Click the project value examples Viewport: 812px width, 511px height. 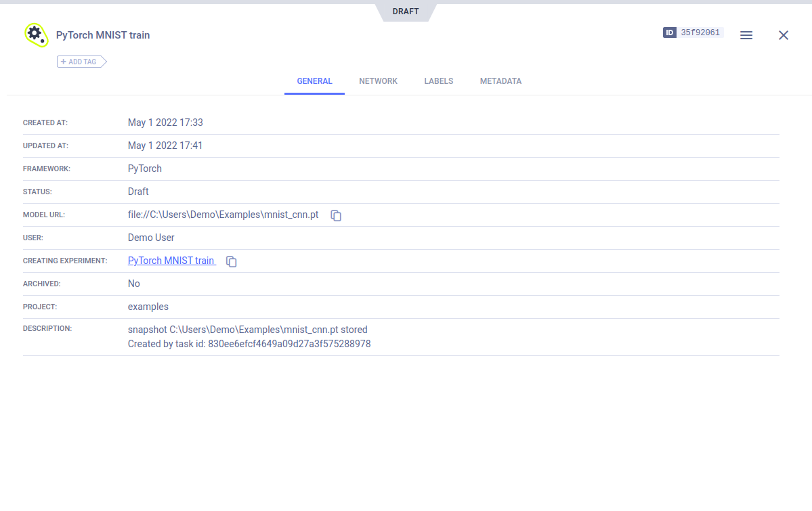pos(148,307)
